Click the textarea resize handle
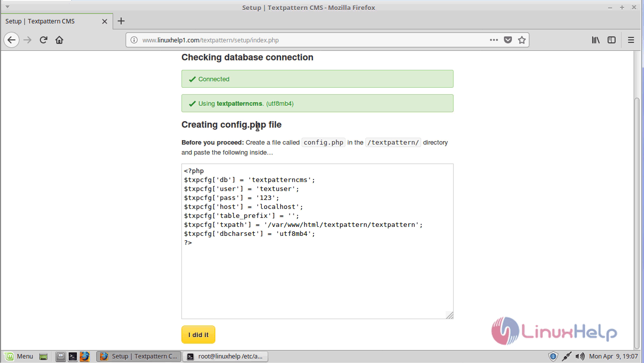This screenshot has width=644, height=363. pos(450,315)
